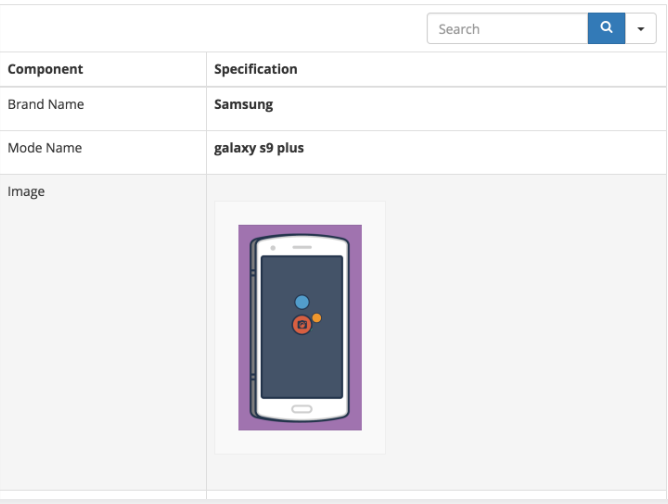This screenshot has width=668, height=504.
Task: Click the red camera icon on phone
Action: [x=301, y=325]
